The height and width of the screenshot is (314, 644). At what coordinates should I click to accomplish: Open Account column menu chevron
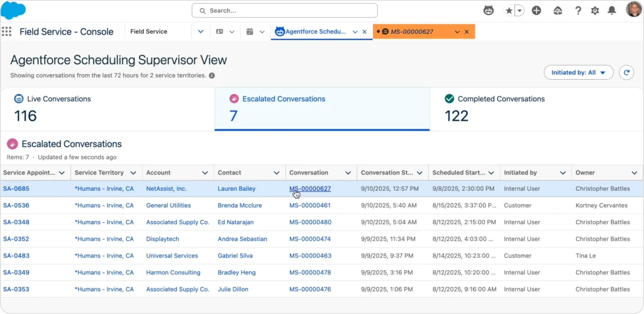[204, 173]
